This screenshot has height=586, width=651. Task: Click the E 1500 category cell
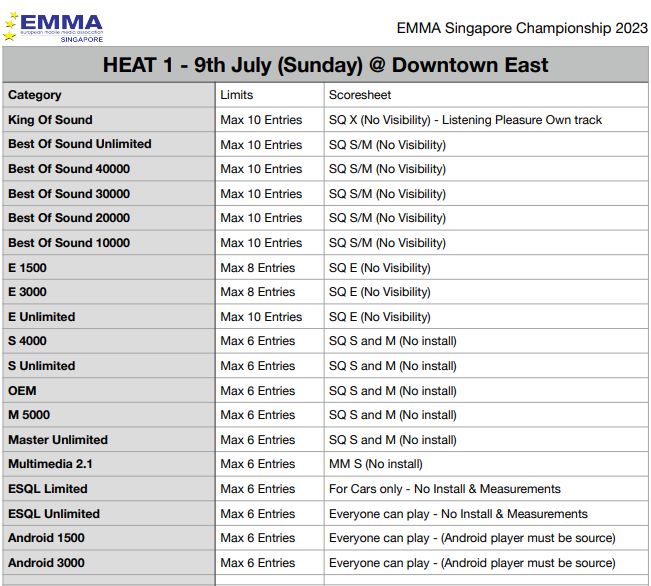[27, 268]
